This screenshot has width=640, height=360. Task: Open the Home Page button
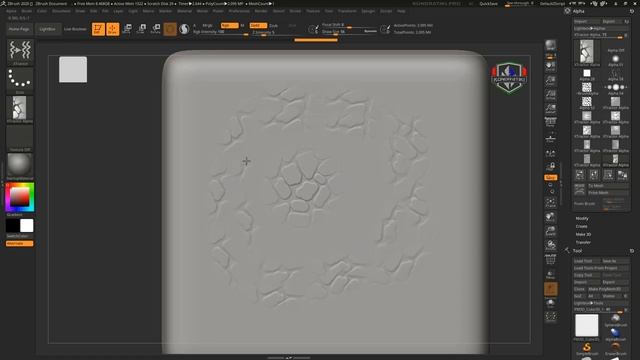pyautogui.click(x=19, y=29)
